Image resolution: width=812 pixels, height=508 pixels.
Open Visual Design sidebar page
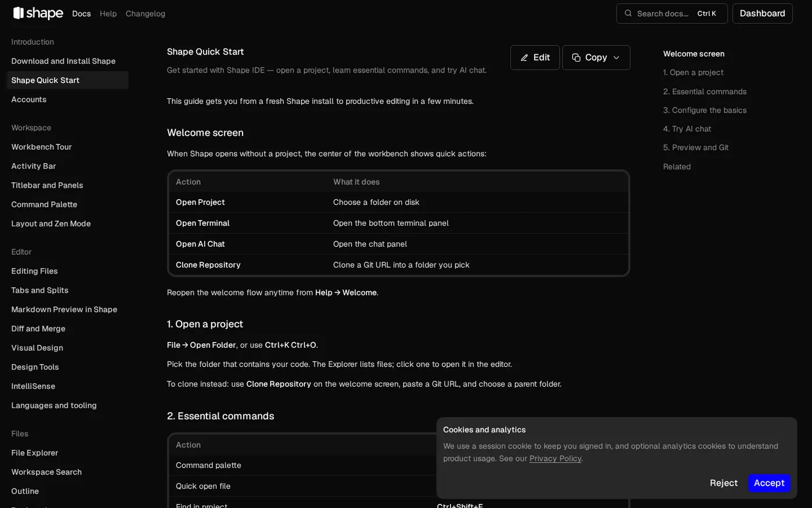67,348
